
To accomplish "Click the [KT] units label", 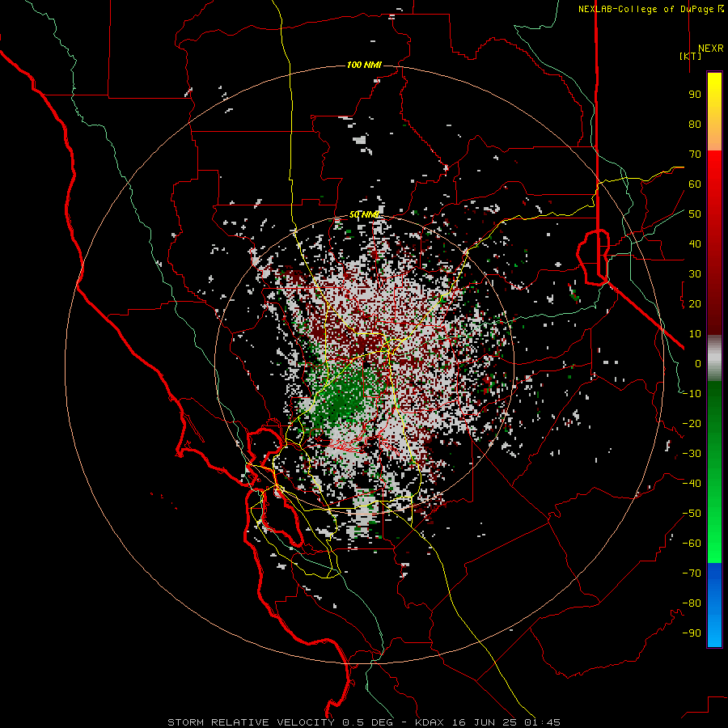I will tap(690, 56).
